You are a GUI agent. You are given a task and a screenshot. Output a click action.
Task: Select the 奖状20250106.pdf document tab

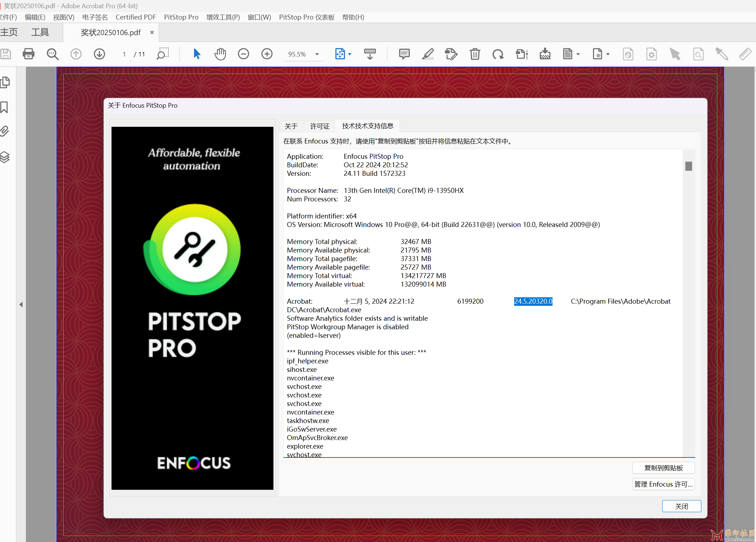tap(110, 33)
